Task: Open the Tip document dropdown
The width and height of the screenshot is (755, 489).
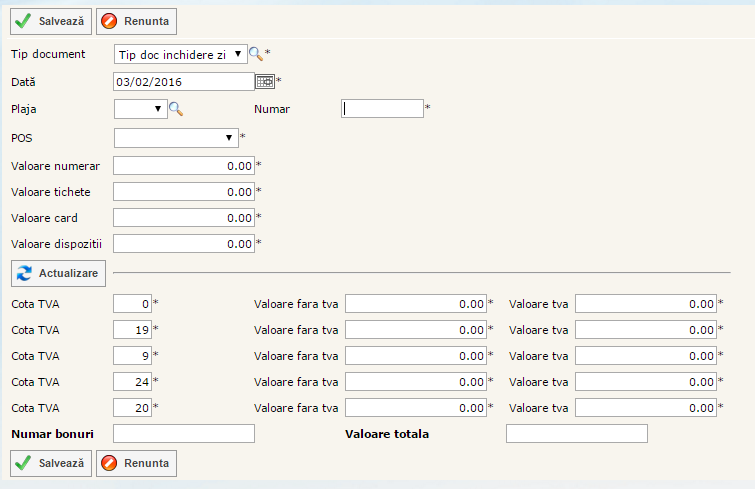Action: pos(180,54)
